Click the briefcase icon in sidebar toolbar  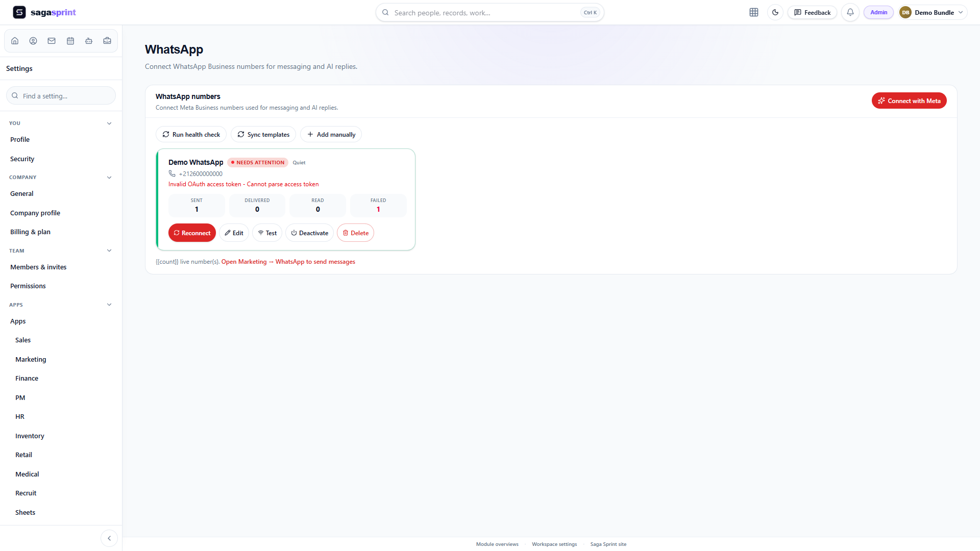[107, 41]
